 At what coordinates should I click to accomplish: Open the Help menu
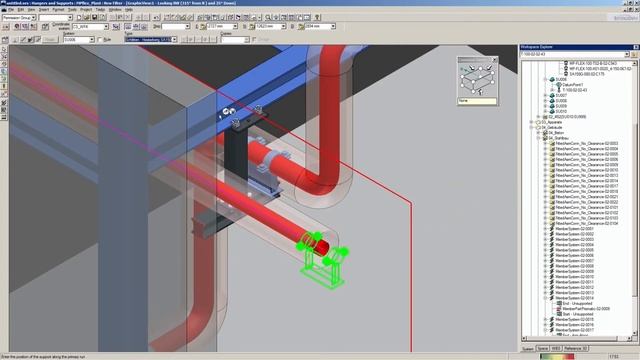click(129, 9)
